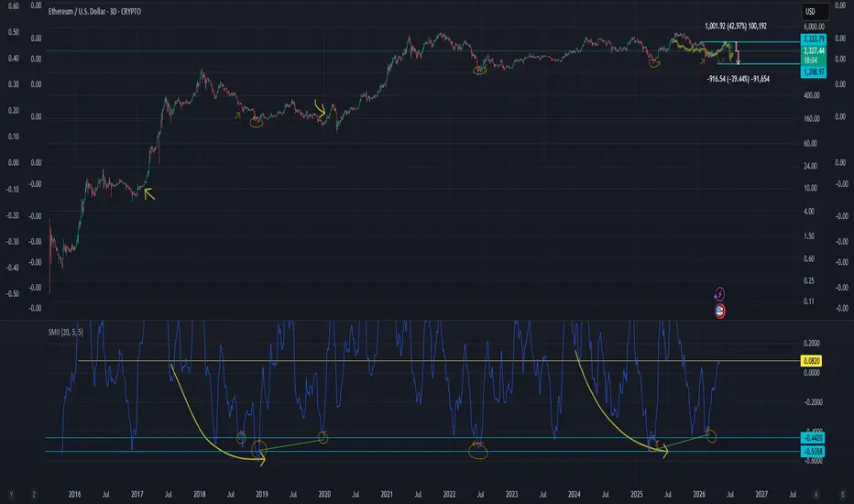
Task: Click the 60.00 price scale value
Action: click(x=810, y=143)
